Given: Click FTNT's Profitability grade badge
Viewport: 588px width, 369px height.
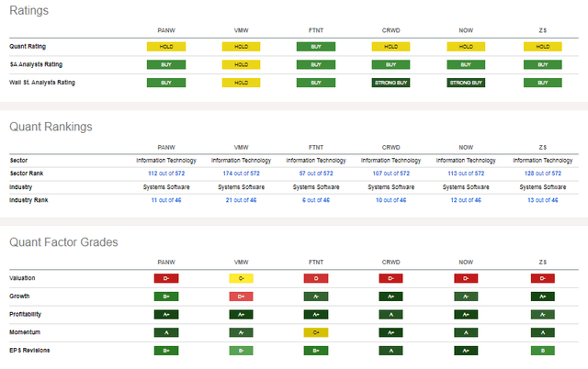Looking at the screenshot, I should click(316, 314).
